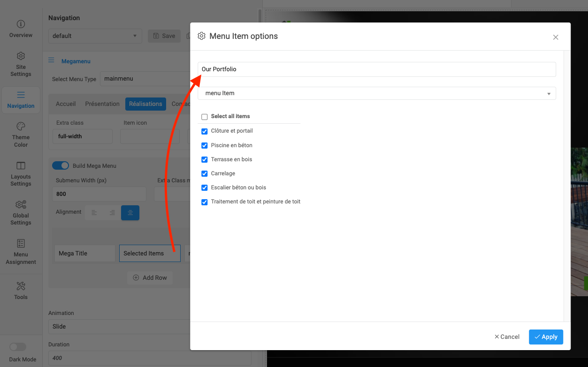Viewport: 588px width, 367px height.
Task: Uncheck Traitement de toit et peinture item
Action: tap(204, 202)
